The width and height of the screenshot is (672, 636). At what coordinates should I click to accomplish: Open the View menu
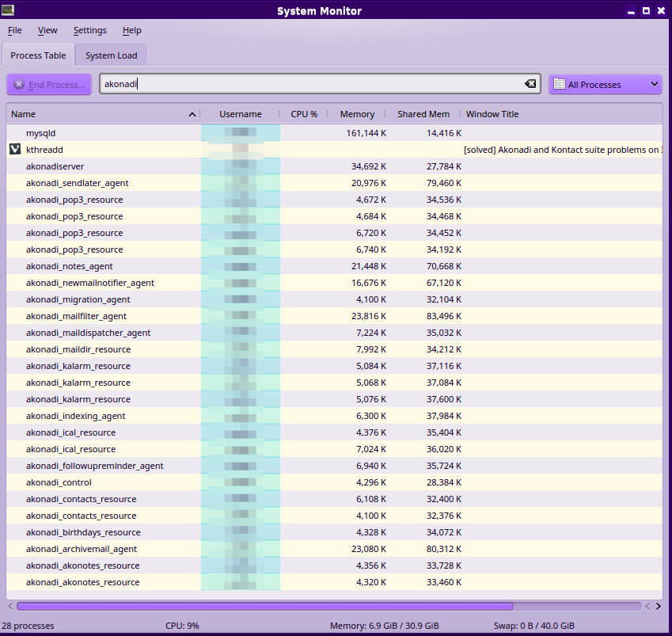click(x=47, y=31)
